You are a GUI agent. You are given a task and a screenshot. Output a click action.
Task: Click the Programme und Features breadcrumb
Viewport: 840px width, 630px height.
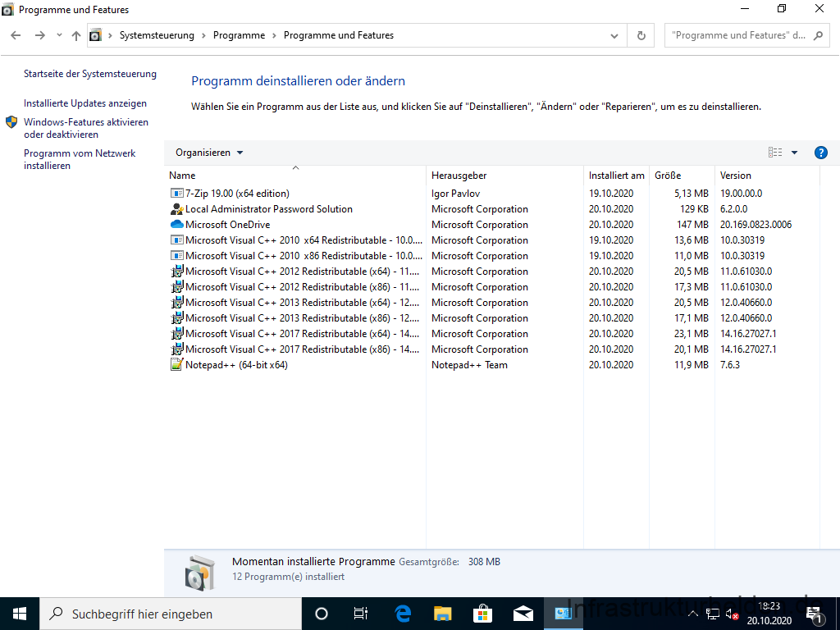pyautogui.click(x=339, y=35)
